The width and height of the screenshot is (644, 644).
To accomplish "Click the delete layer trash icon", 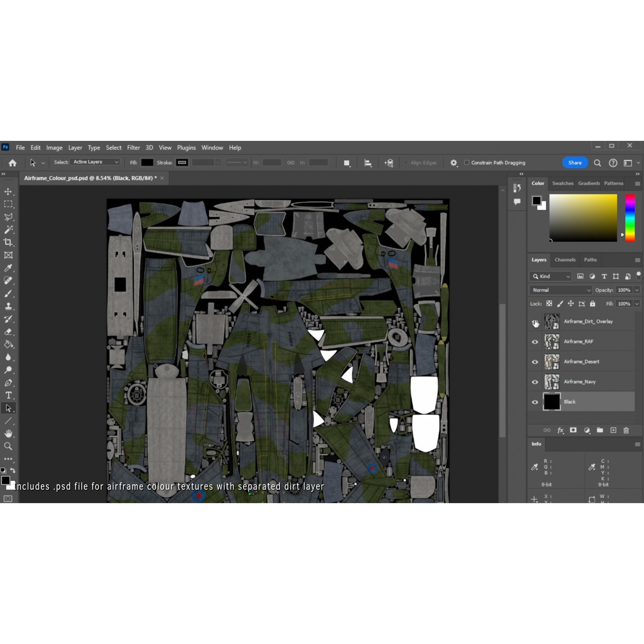I will click(x=626, y=430).
